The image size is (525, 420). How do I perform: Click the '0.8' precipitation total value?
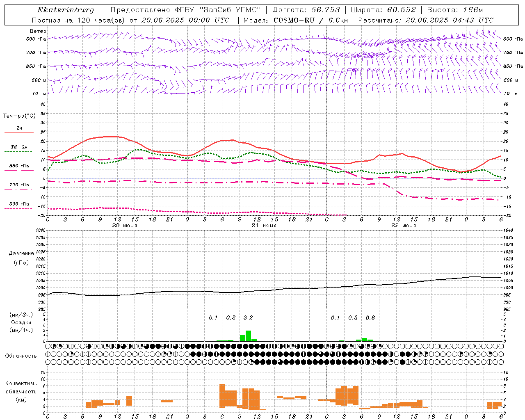click(x=370, y=317)
